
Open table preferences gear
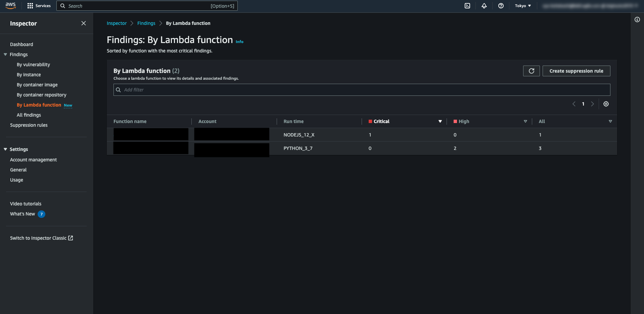click(x=606, y=104)
